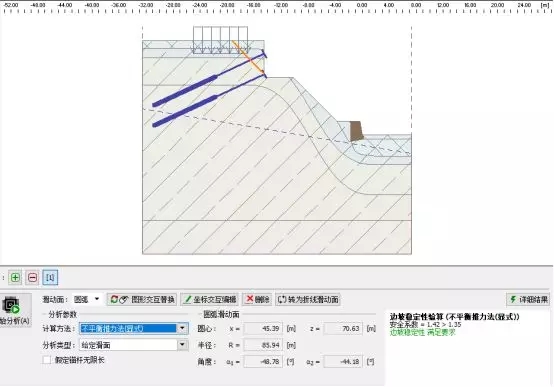Image resolution: width=554 pixels, height=387 pixels.
Task: Click the radius R value field
Action: click(x=263, y=345)
